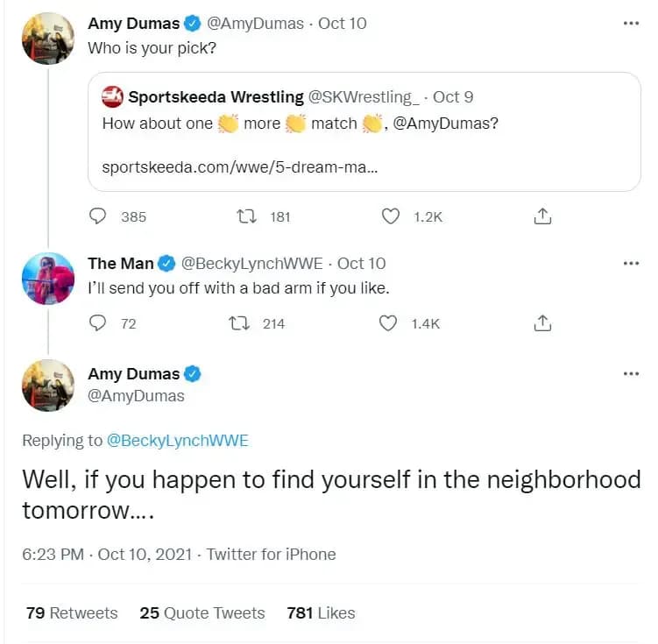Share Amy Dumas' first tweet
Screen dimensions: 658x644
(542, 216)
